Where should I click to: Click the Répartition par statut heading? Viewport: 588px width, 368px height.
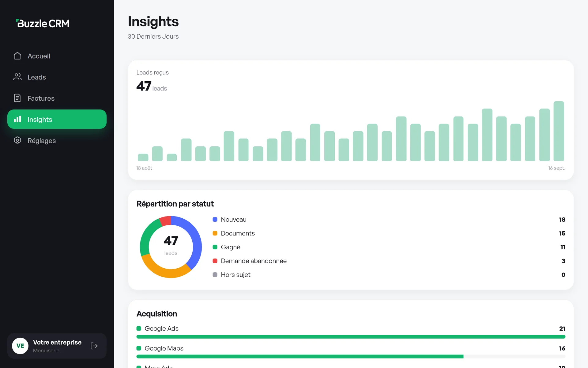click(x=175, y=204)
